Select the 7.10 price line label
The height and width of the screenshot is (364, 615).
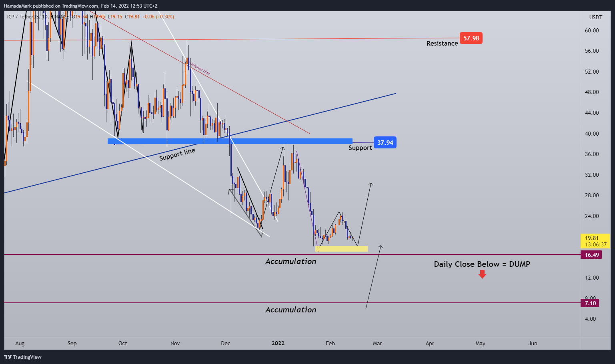pyautogui.click(x=590, y=303)
